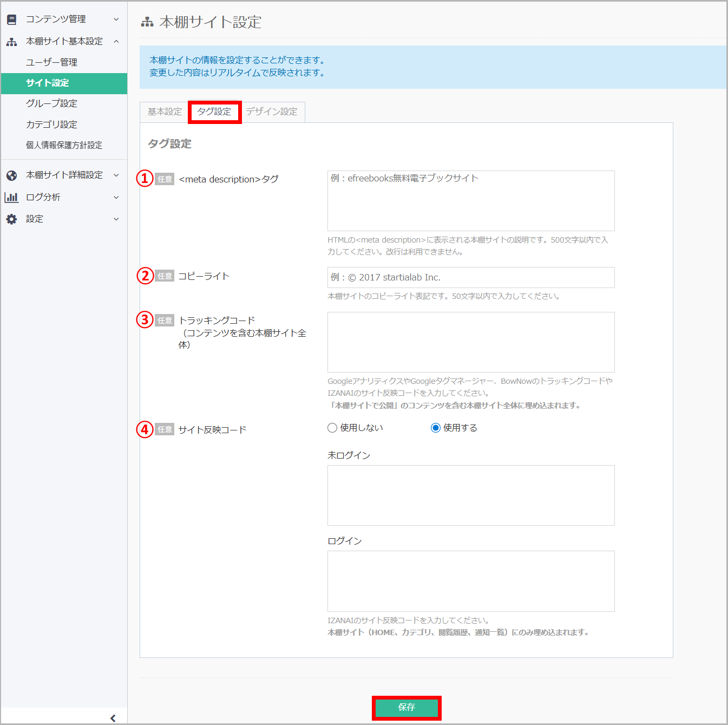Go to カテゴリ設定 in the sidebar
This screenshot has width=728, height=725.
(51, 125)
